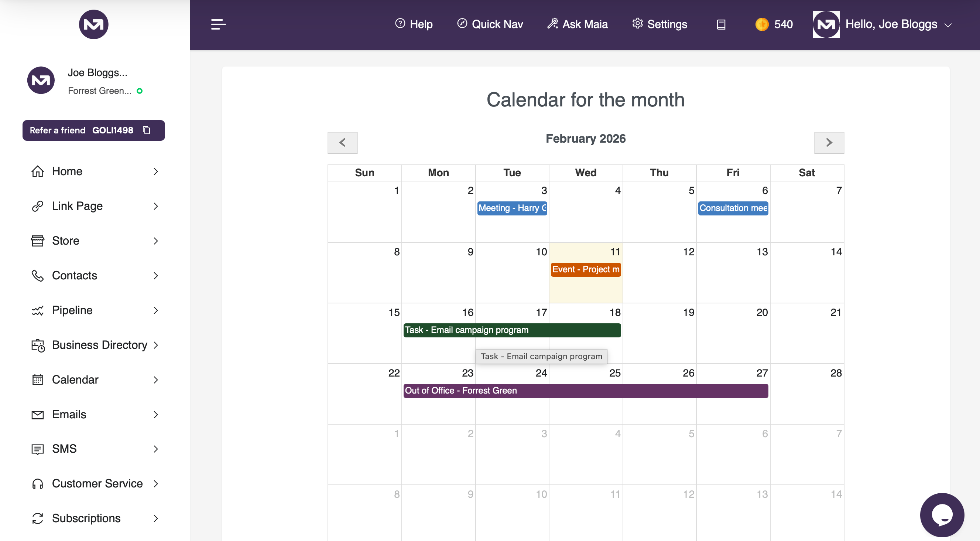
Task: Expand the Contacts chevron
Action: tap(155, 276)
